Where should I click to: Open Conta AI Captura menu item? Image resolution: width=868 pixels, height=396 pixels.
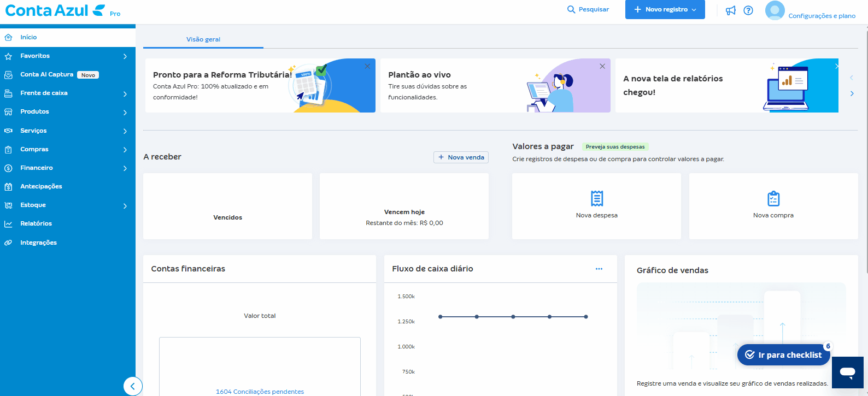pyautogui.click(x=68, y=75)
